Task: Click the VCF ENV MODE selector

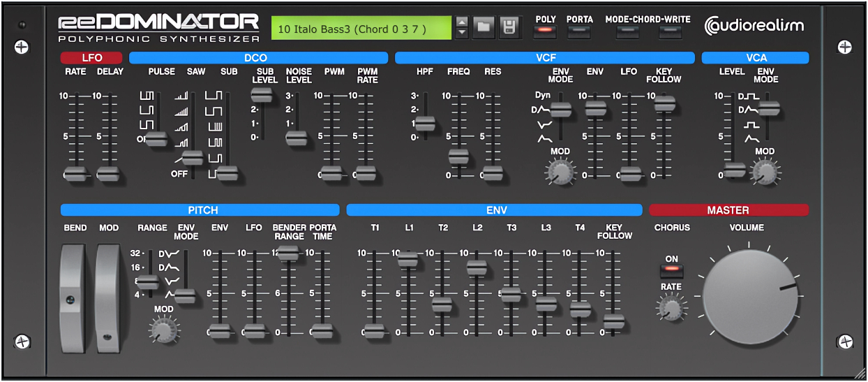Action: [x=560, y=109]
